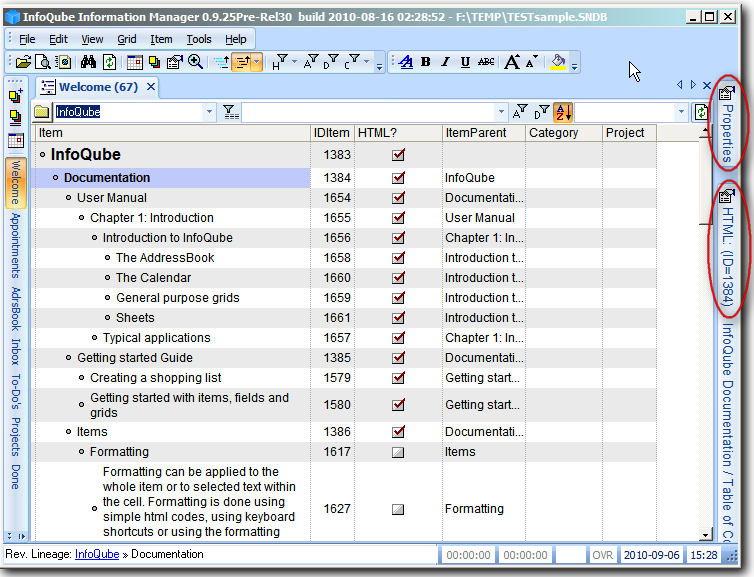Click the H filter icon
Viewport: 754px width, 577px height.
pos(279,62)
